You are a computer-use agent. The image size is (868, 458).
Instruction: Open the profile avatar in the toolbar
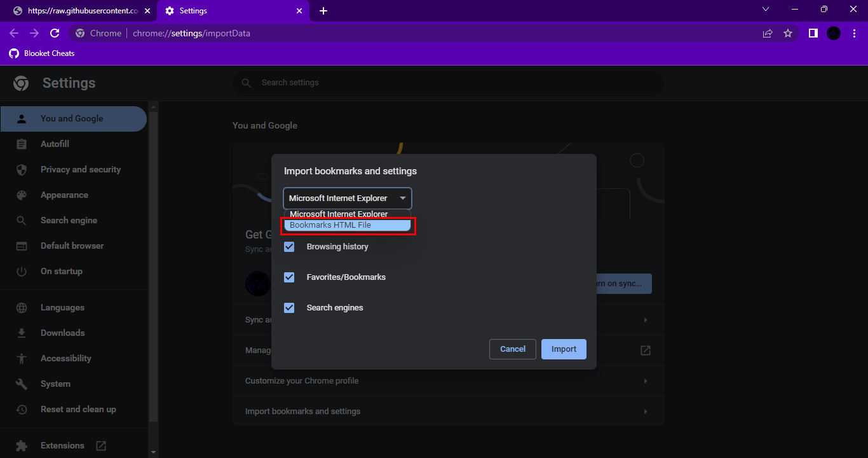(x=834, y=33)
